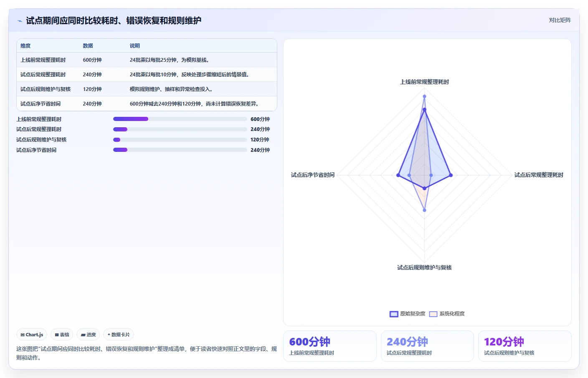Toggle the 原始复杂度 legend swatch
The width and height of the screenshot is (588, 378).
tap(394, 314)
